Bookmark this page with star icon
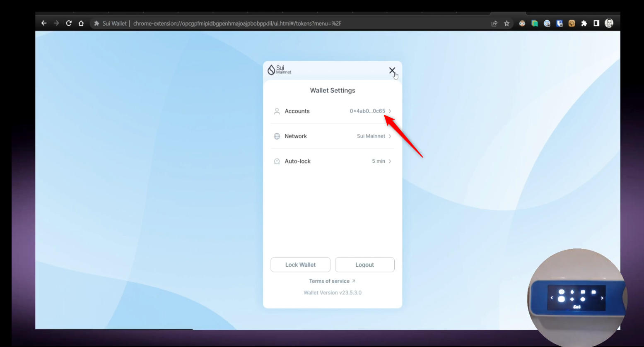This screenshot has height=347, width=644. 507,24
